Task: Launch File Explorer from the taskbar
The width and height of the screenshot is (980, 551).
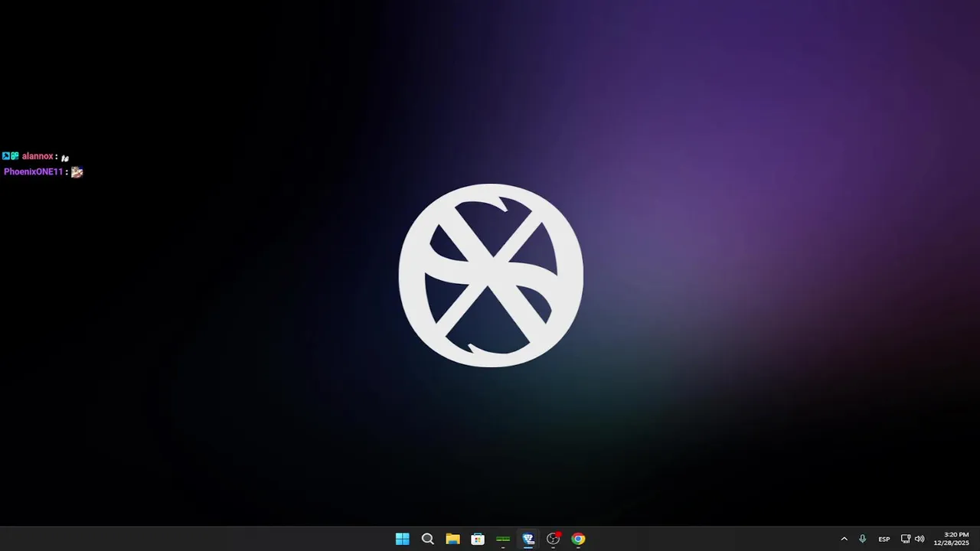Action: click(x=452, y=539)
